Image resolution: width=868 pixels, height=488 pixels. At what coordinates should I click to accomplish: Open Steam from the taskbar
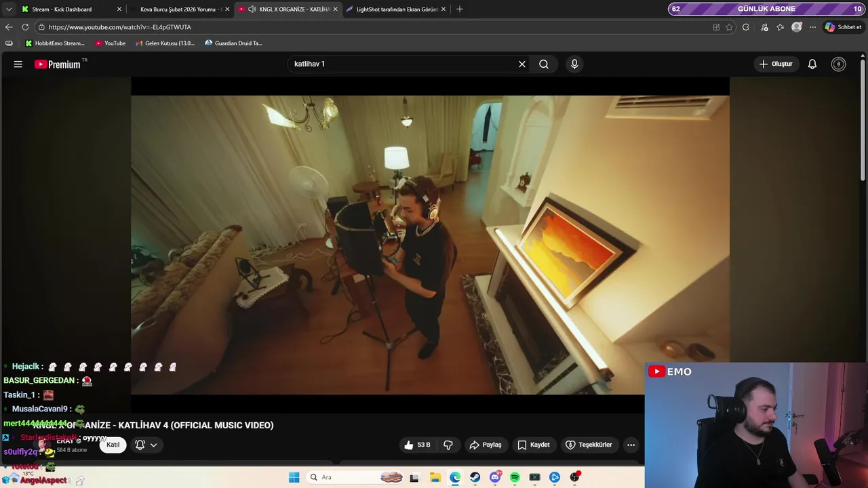(x=475, y=477)
